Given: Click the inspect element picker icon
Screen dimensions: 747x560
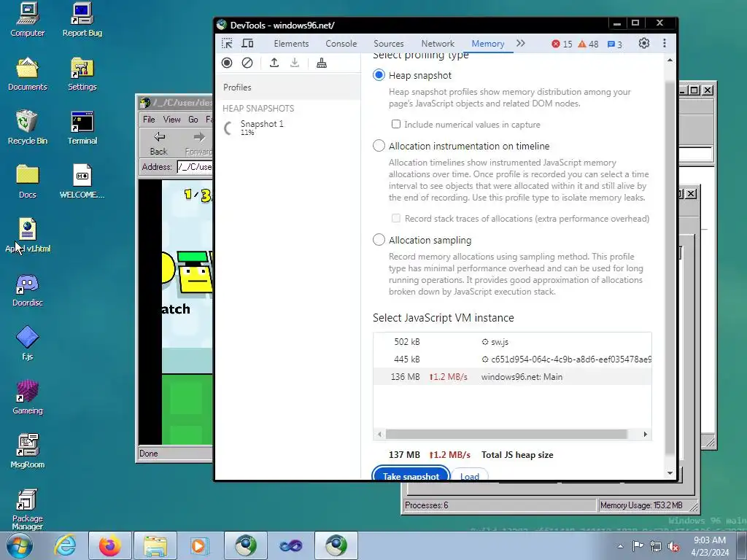Looking at the screenshot, I should 228,44.
